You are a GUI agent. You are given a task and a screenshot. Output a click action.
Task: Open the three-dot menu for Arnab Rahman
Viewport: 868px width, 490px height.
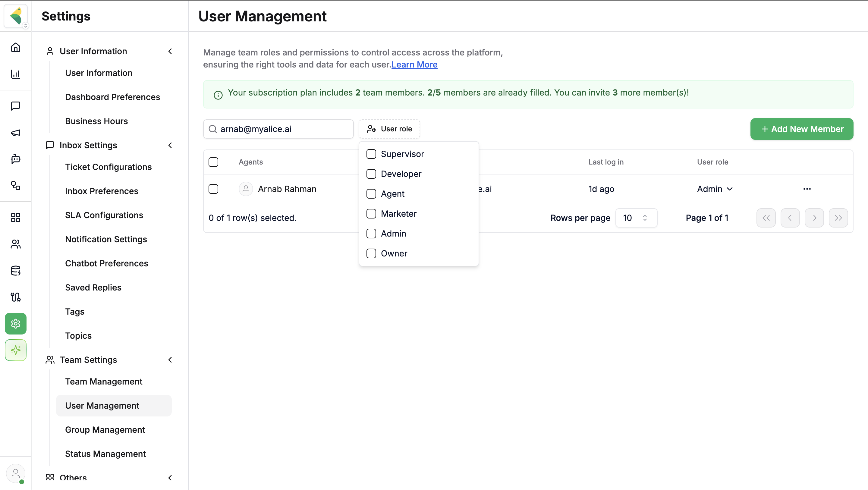(807, 189)
